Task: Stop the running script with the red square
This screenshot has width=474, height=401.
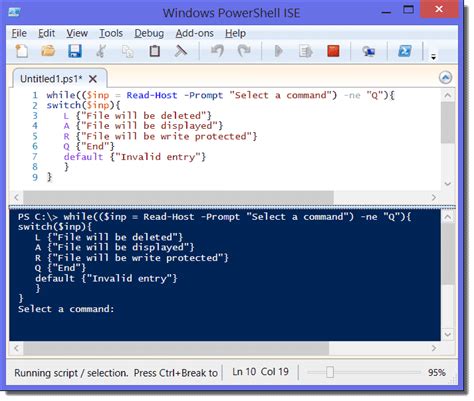Action: (333, 51)
